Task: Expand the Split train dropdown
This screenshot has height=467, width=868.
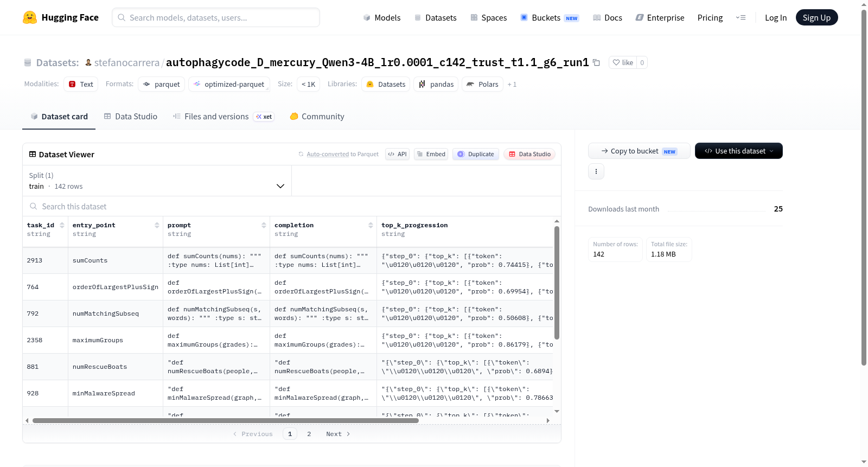Action: [x=157, y=181]
